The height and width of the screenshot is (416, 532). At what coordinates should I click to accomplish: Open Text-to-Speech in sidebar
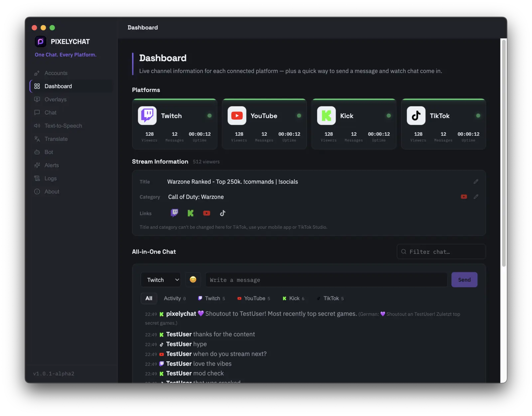click(71, 126)
